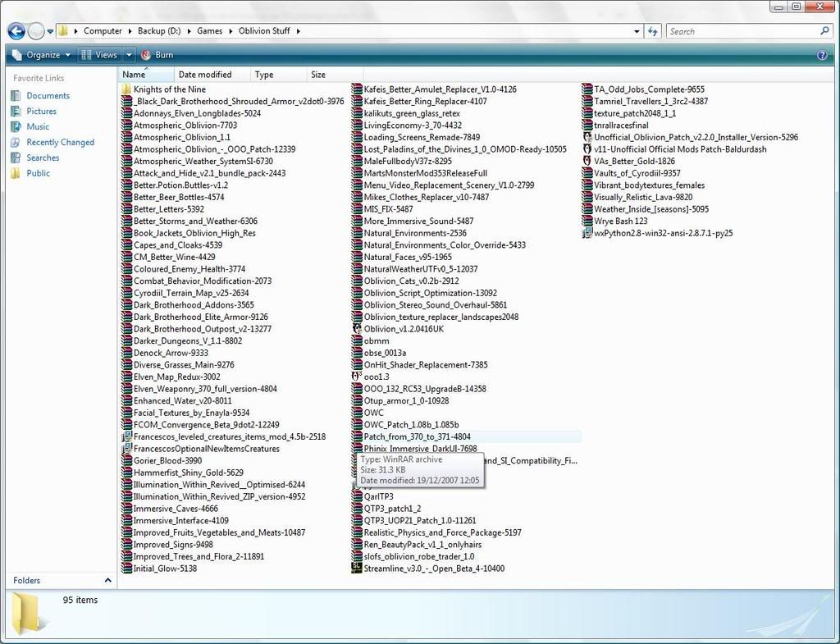Go back with the Back arrow button

coord(16,31)
